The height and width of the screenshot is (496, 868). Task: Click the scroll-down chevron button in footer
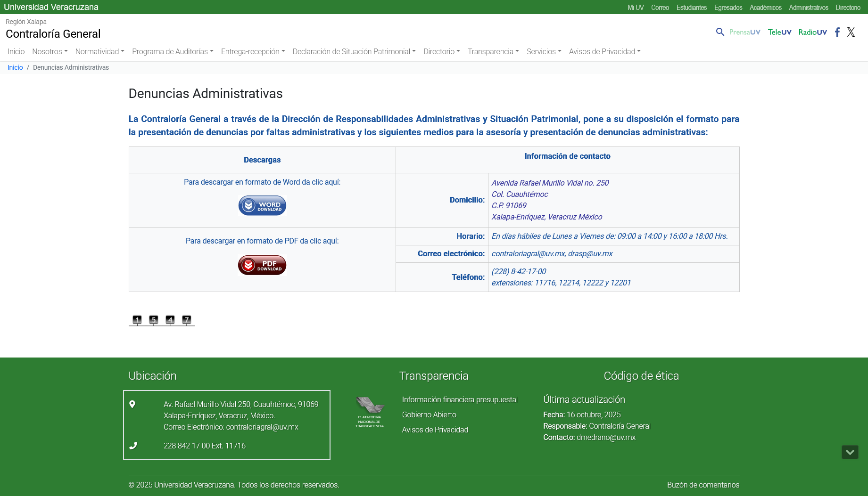coord(850,452)
